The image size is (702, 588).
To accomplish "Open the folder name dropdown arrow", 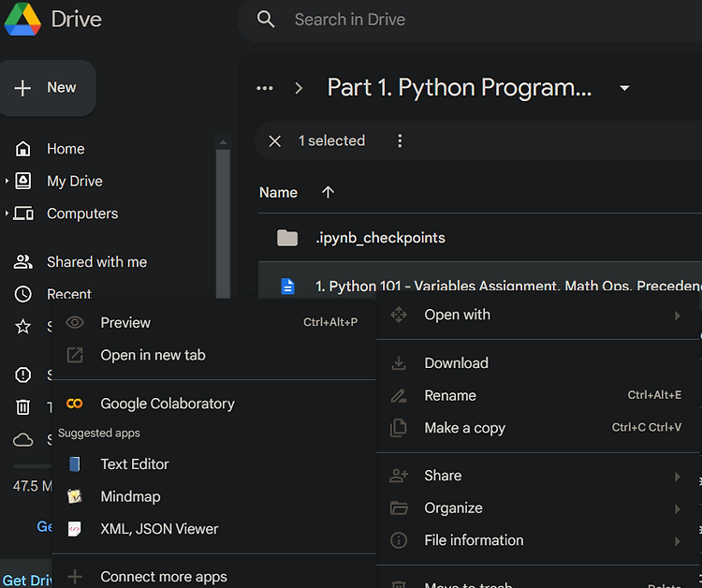I will [x=624, y=88].
